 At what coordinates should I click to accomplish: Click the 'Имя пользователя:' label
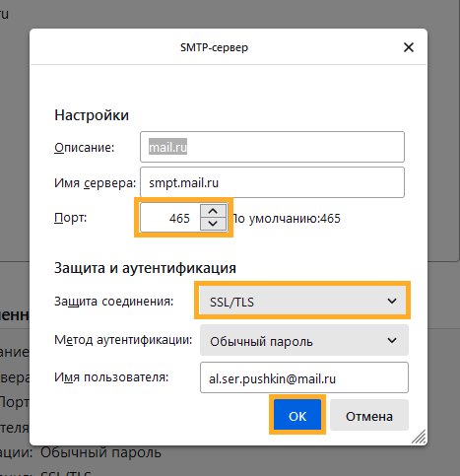[111, 377]
